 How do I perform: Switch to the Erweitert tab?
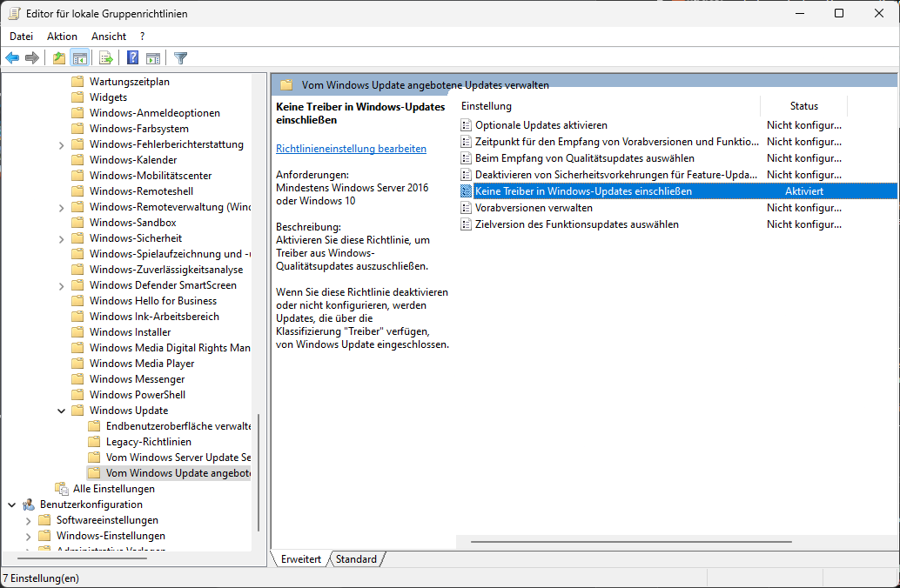click(x=301, y=559)
